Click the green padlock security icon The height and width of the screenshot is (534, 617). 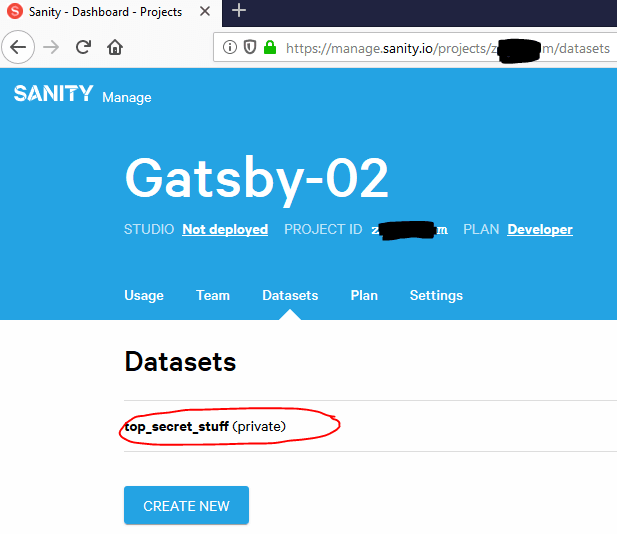coord(270,47)
